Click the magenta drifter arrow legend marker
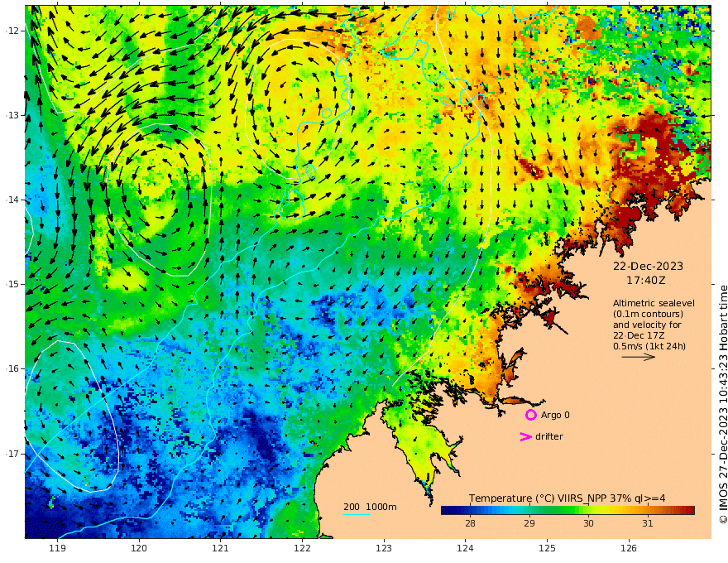 pyautogui.click(x=525, y=436)
